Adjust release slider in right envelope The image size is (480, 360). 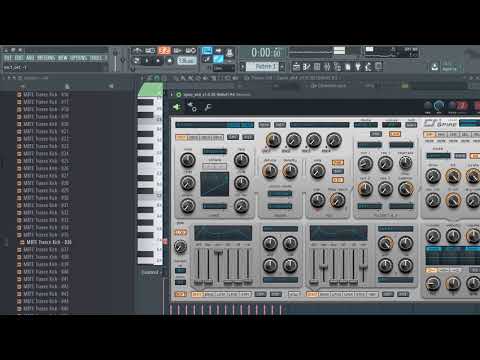363,267
